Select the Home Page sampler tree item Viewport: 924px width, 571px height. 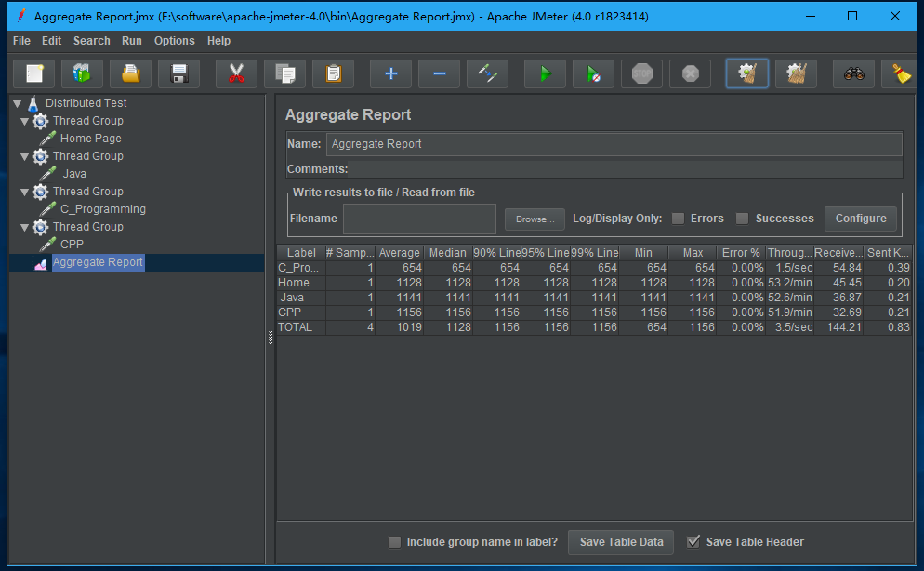point(91,139)
